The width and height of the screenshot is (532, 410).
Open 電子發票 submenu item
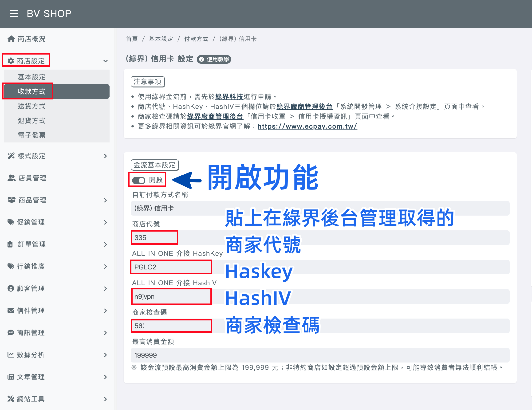click(56, 135)
